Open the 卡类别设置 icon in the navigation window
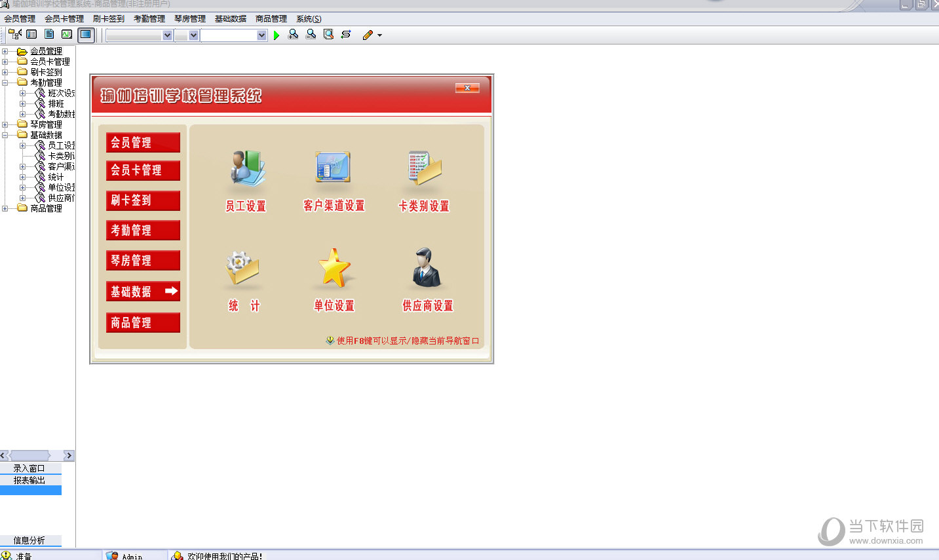The width and height of the screenshot is (939, 560). pos(425,169)
